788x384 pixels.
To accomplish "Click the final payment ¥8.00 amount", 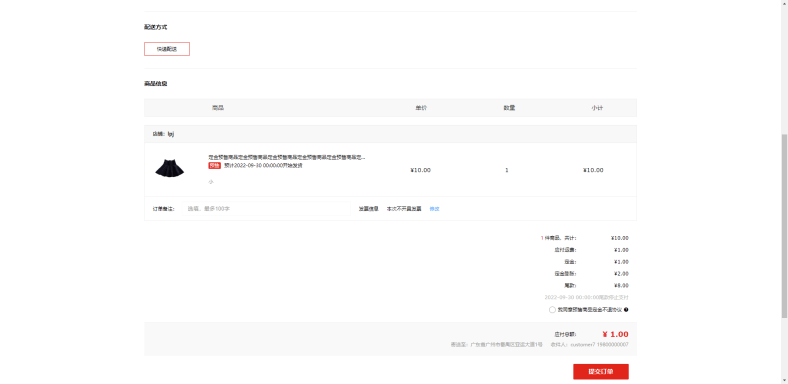I will tap(621, 285).
